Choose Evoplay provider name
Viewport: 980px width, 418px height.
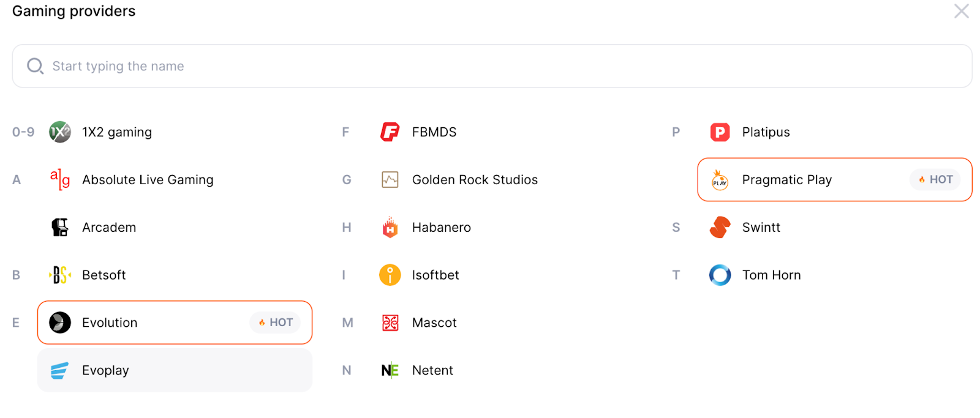(x=105, y=371)
